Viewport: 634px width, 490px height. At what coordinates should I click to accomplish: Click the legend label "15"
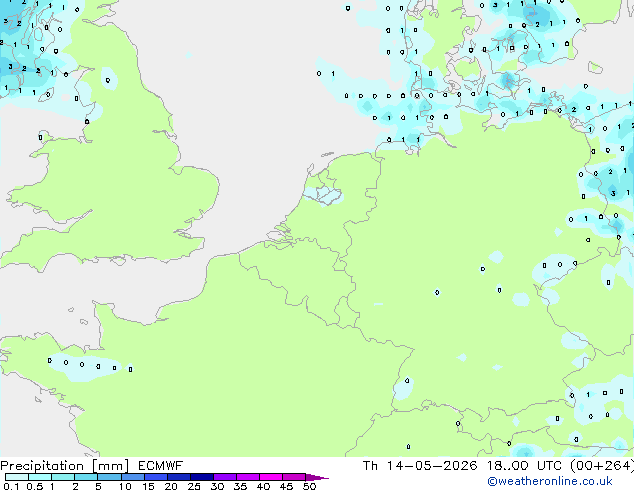tap(148, 486)
